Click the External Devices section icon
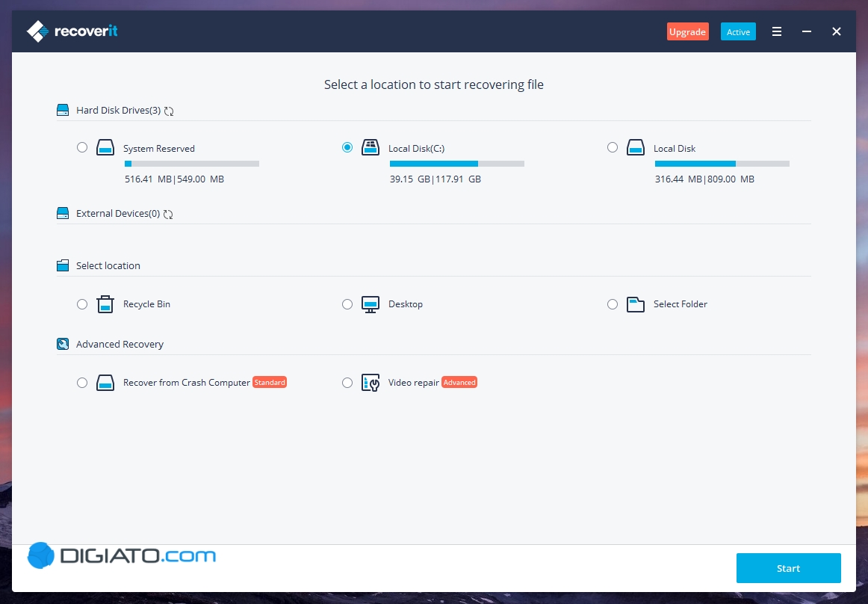 coord(63,213)
